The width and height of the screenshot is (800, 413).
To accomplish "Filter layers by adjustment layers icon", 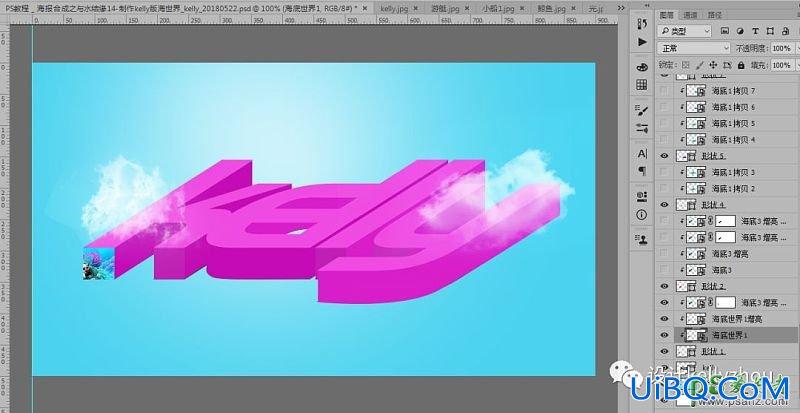I will pyautogui.click(x=740, y=31).
